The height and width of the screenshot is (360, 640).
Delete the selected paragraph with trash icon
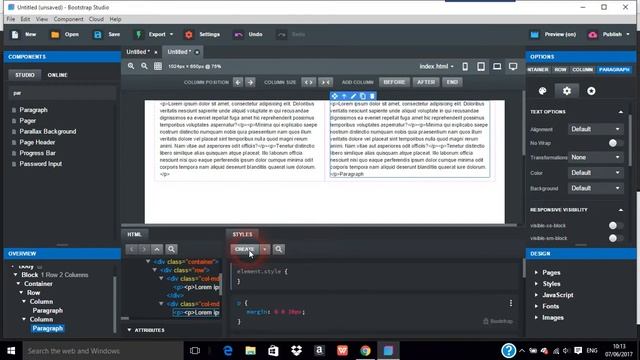pyautogui.click(x=372, y=96)
